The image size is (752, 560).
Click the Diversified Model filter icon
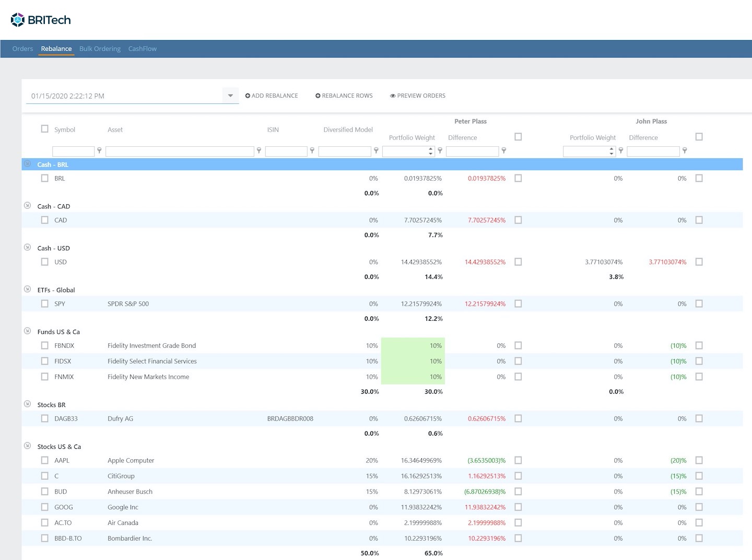point(375,150)
